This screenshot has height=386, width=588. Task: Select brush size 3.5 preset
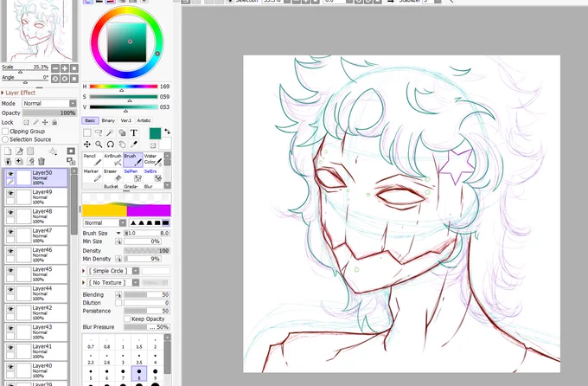[139, 358]
